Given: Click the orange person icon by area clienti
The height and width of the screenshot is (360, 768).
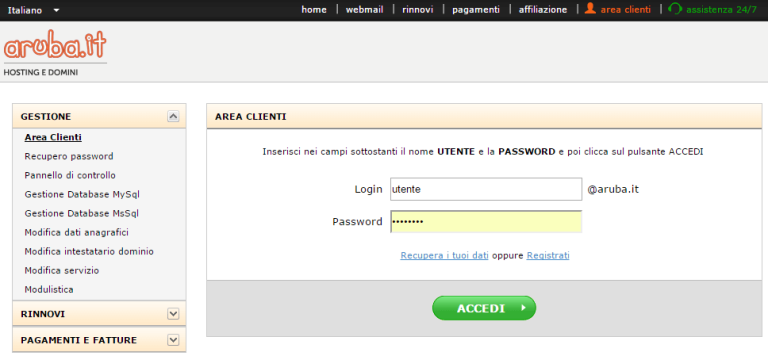Looking at the screenshot, I should (x=590, y=8).
